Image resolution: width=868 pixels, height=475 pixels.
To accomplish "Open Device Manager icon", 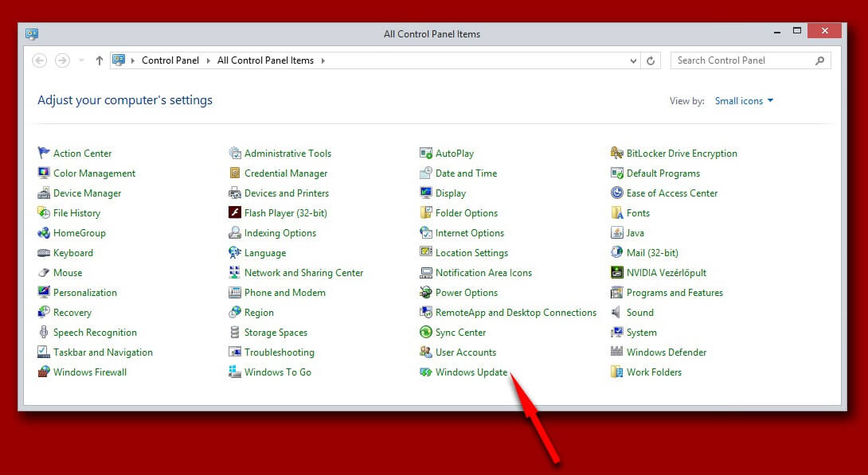I will click(x=44, y=193).
